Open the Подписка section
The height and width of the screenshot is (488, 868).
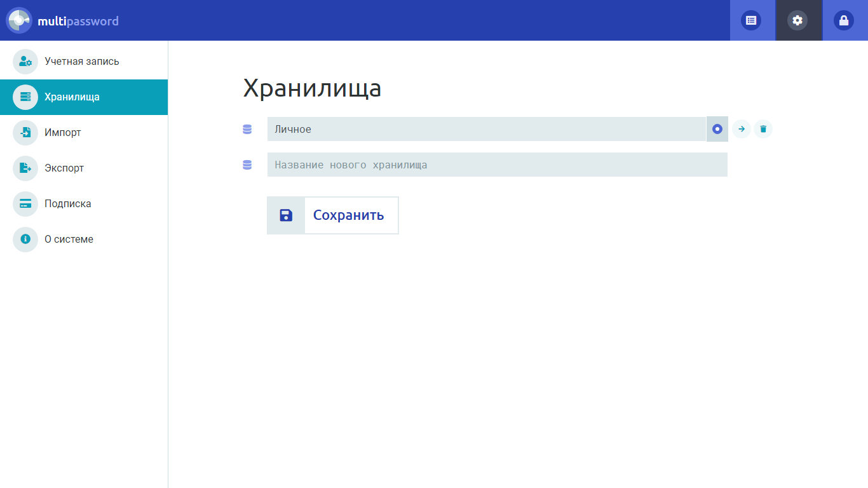(x=84, y=204)
